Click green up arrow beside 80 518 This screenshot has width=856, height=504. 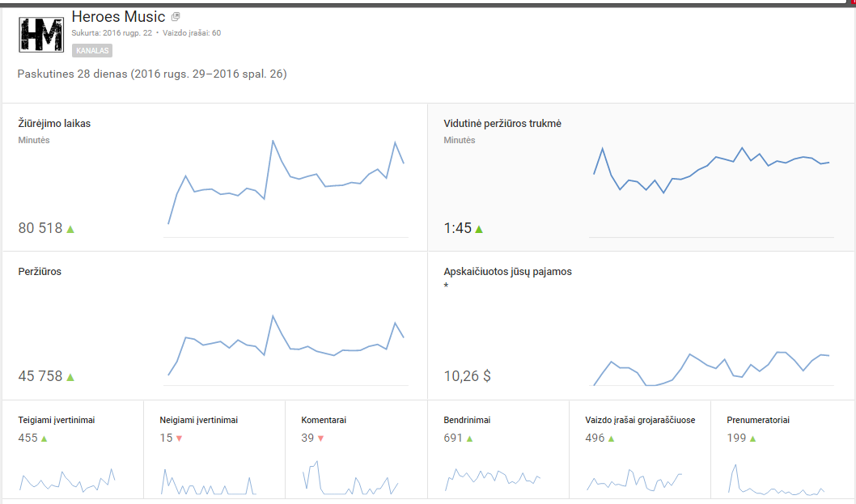click(70, 229)
